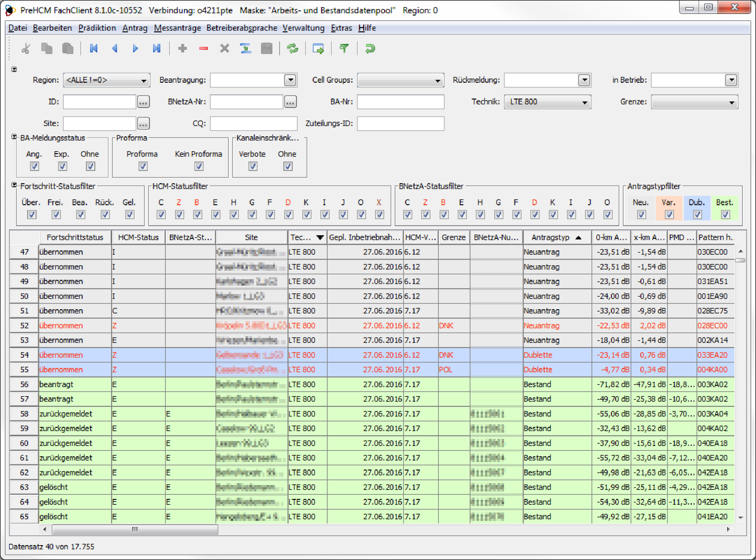Viewport: 756px width, 560px height.
Task: Toggle the Kein Proforma checkbox
Action: click(199, 166)
